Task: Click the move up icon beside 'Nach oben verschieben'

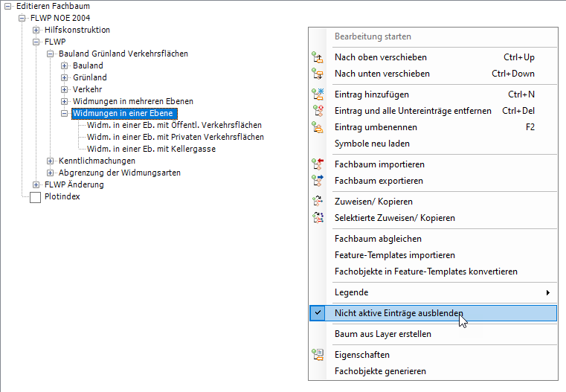Action: point(318,57)
